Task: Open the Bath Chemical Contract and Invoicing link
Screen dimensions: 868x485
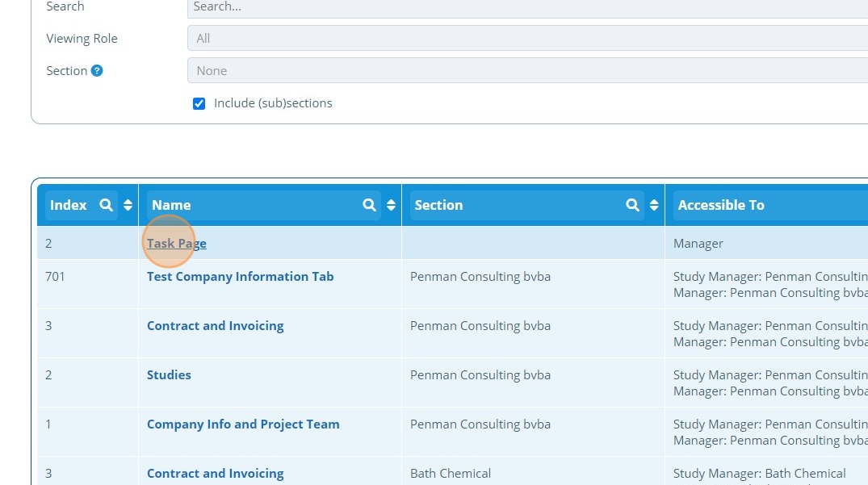Action: pyautogui.click(x=215, y=474)
